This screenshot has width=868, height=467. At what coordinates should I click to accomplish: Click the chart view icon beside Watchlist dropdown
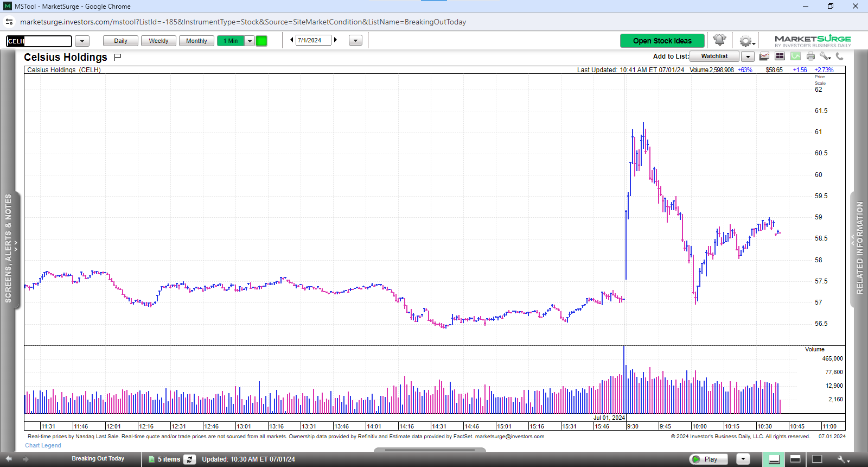tap(764, 56)
